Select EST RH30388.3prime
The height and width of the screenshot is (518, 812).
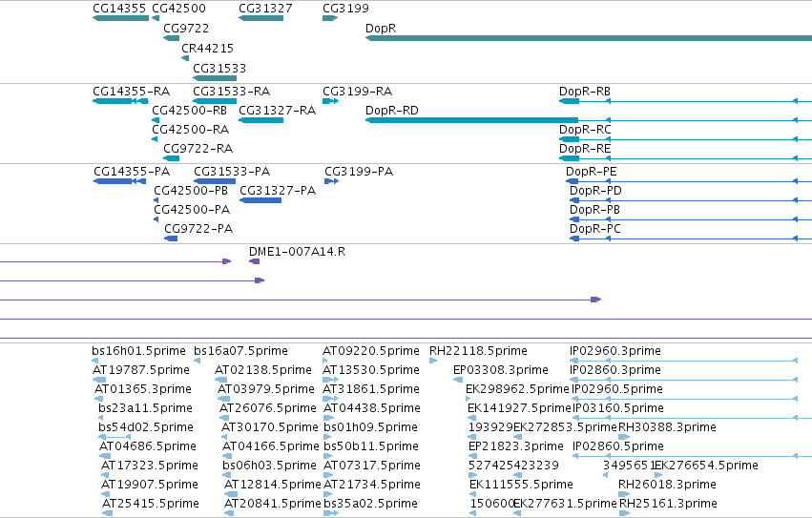[667, 427]
